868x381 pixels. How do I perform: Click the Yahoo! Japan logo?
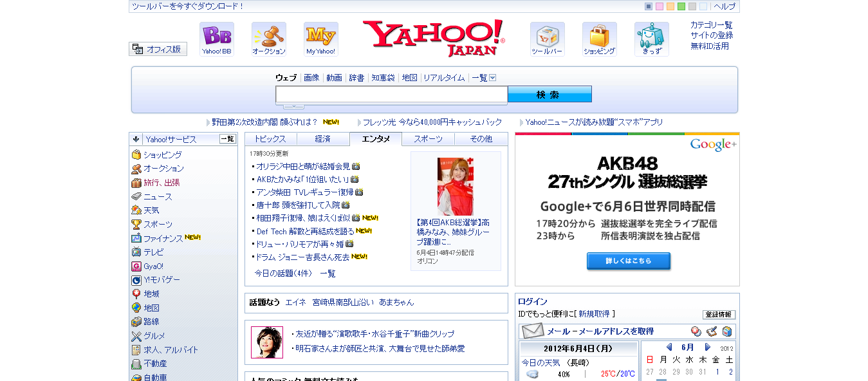coord(434,39)
